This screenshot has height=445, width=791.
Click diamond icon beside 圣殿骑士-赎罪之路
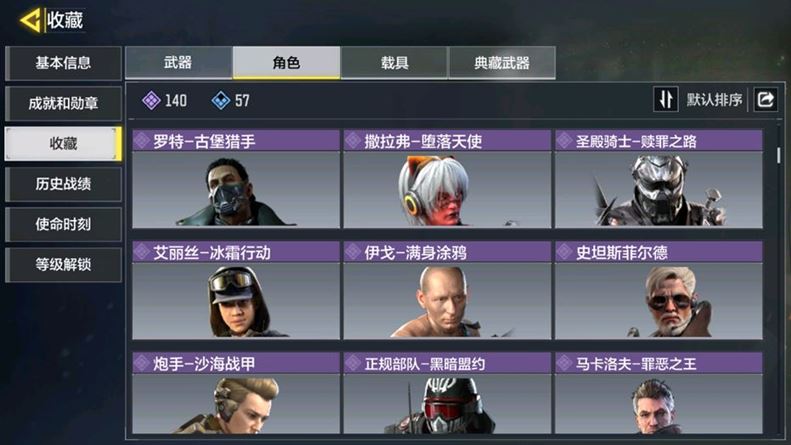pyautogui.click(x=564, y=141)
